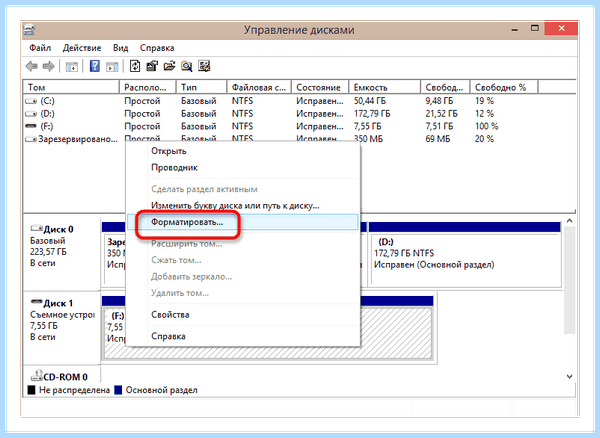600x438 pixels.
Task: Choose Форматировать... in the context menu
Action: 243,222
